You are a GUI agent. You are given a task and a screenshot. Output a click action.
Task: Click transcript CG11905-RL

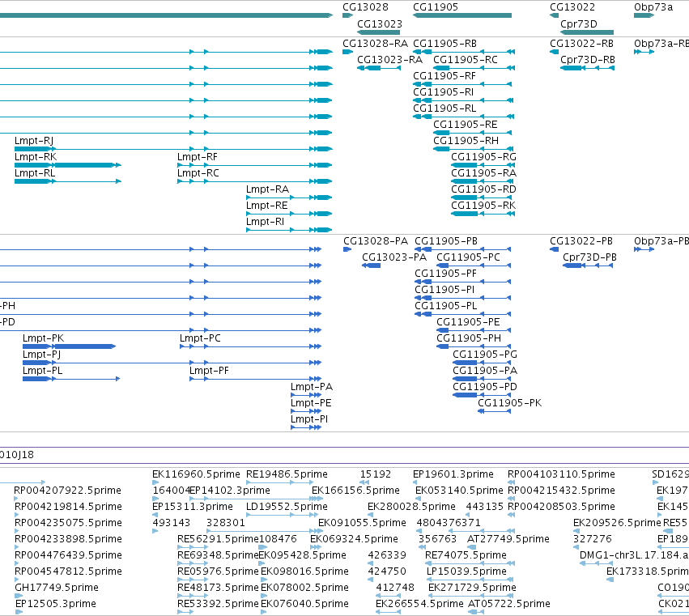tap(444, 108)
